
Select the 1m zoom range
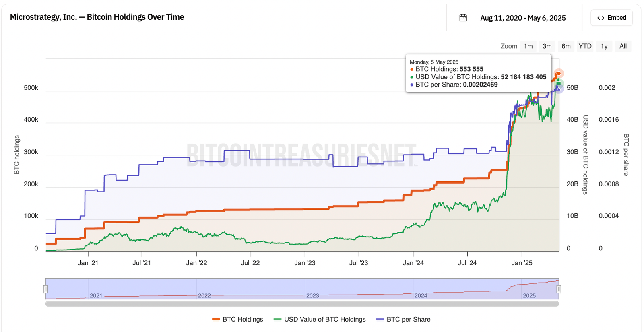pos(528,46)
